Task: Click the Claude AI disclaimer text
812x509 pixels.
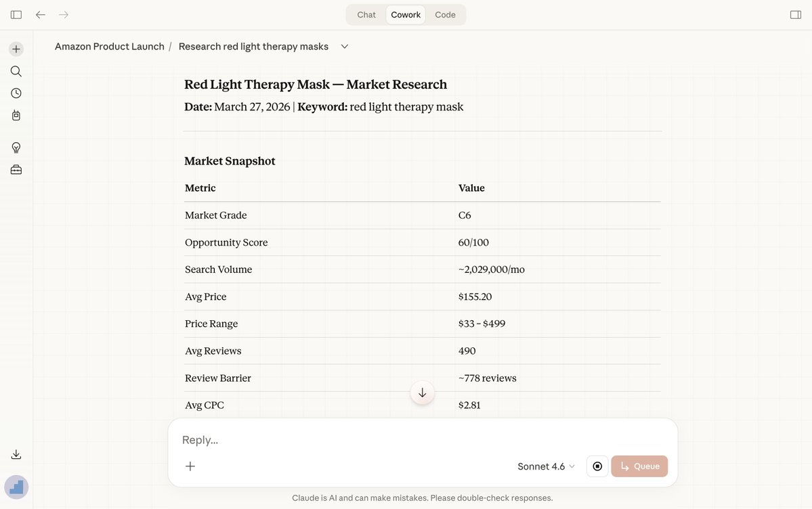Action: 422,498
